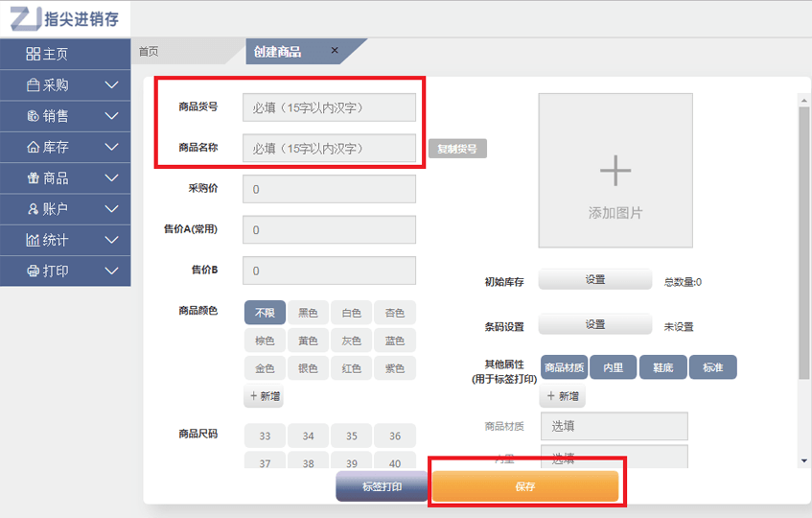Viewport: 812px width, 518px height.
Task: Click the 采购 purchase bag icon
Action: [33, 85]
